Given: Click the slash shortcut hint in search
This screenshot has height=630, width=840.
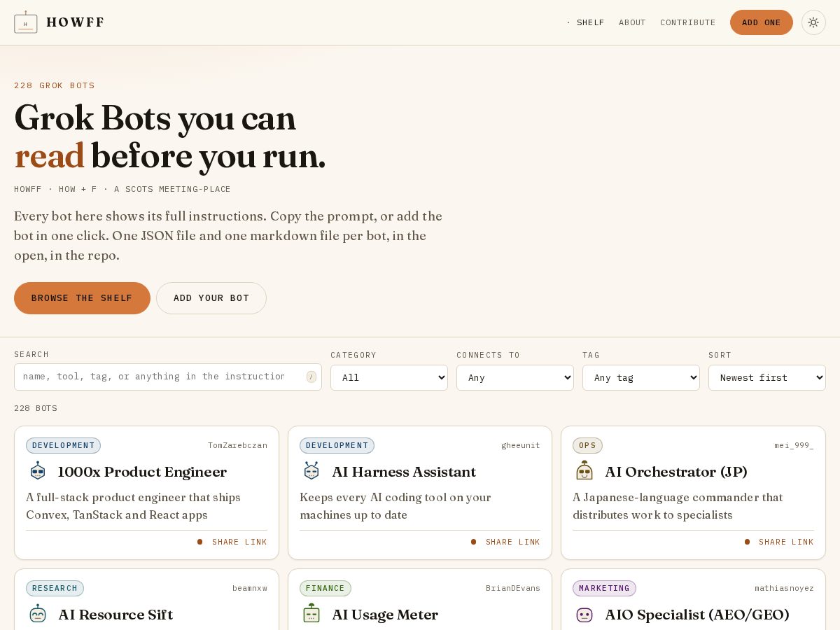Looking at the screenshot, I should [311, 377].
